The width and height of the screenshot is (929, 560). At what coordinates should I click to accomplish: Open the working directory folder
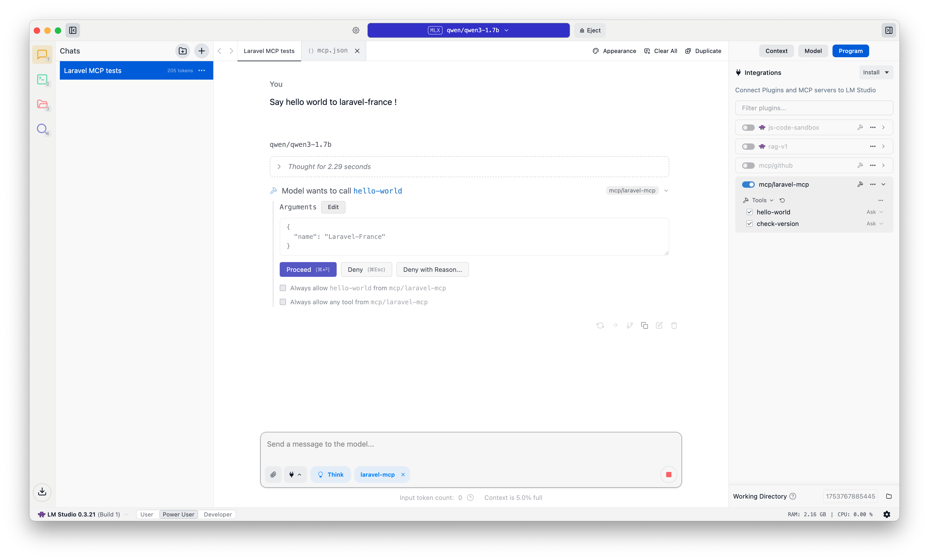pyautogui.click(x=889, y=496)
